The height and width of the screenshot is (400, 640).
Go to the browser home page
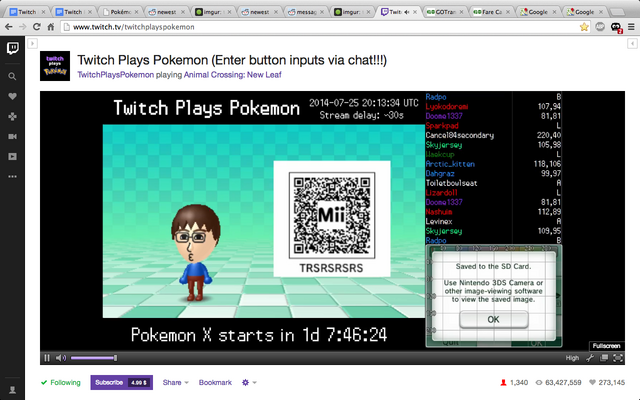tap(51, 27)
